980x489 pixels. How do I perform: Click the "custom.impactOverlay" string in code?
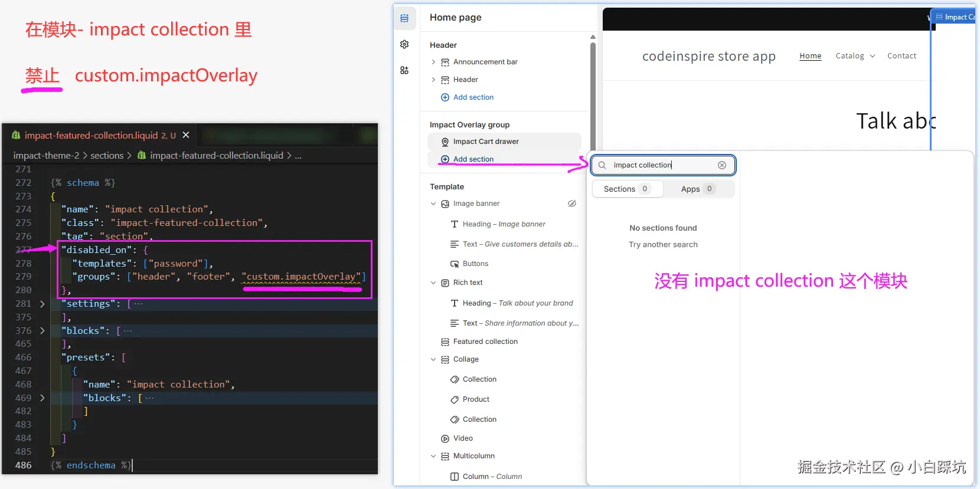[x=301, y=277]
